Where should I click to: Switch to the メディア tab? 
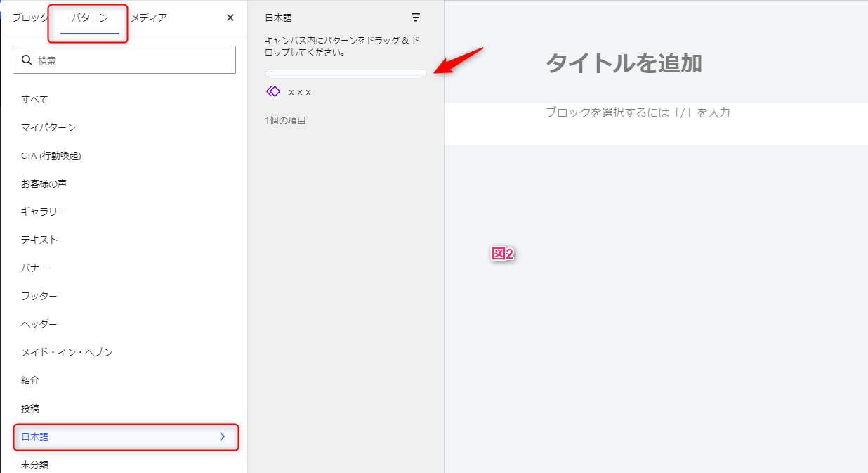149,18
